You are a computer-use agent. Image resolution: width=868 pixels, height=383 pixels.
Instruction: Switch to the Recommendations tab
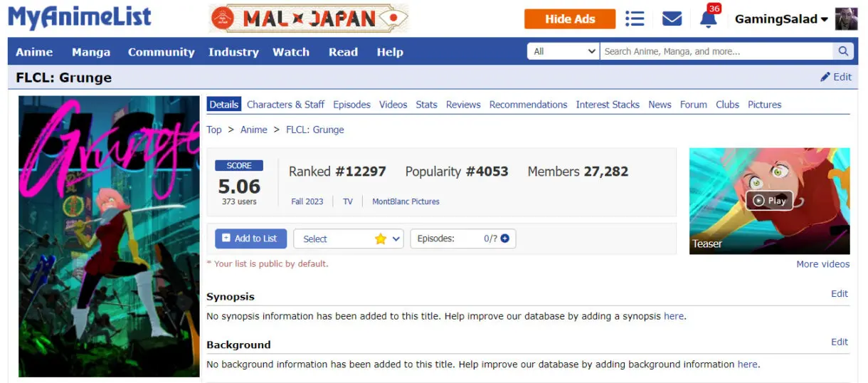coord(528,105)
